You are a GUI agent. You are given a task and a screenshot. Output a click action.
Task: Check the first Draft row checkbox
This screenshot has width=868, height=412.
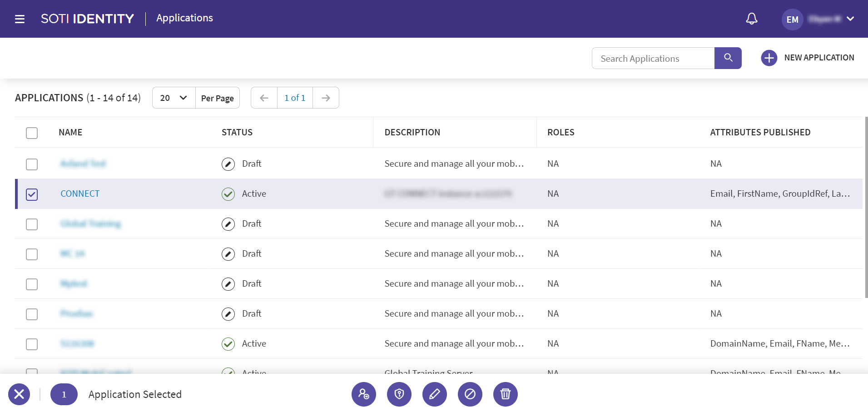(x=32, y=164)
